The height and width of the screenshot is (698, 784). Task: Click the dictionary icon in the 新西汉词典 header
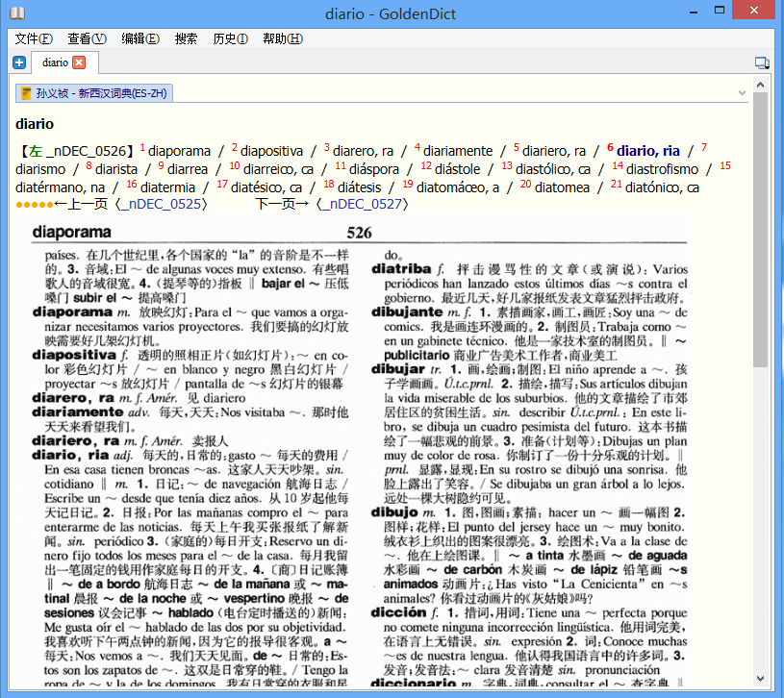click(x=26, y=93)
